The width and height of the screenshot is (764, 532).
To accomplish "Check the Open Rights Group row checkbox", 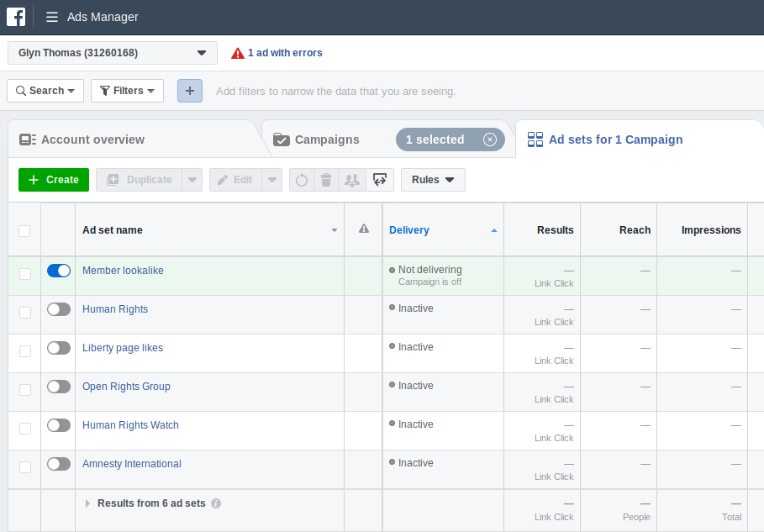I will (x=25, y=390).
